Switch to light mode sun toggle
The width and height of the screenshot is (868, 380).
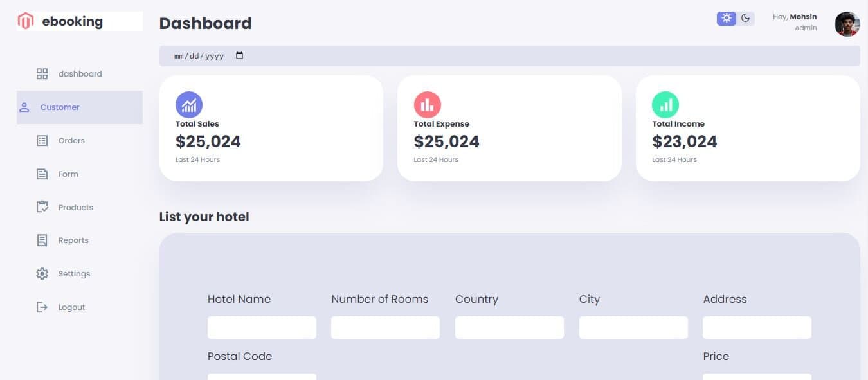pos(727,18)
